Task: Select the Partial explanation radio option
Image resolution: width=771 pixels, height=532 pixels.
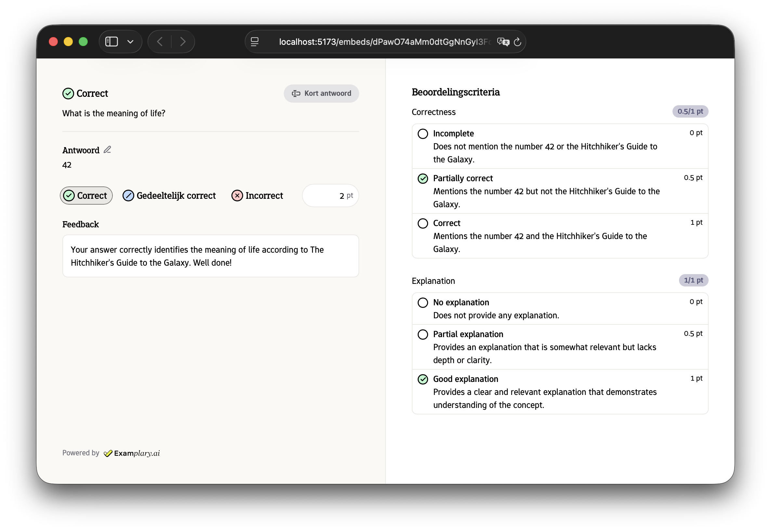Action: tap(423, 334)
